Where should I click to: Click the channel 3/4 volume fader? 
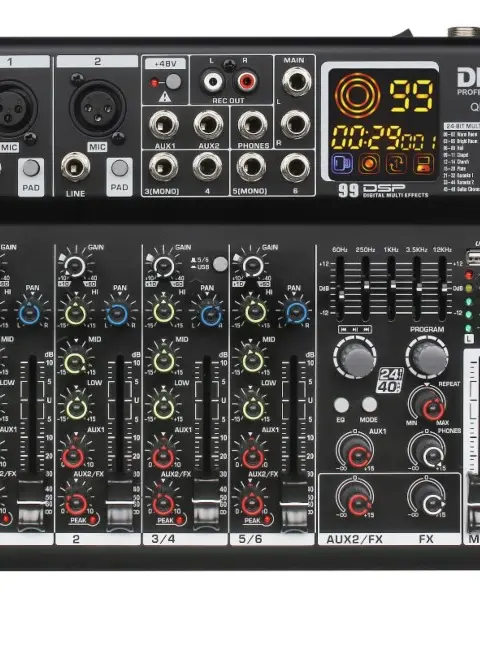tap(206, 505)
